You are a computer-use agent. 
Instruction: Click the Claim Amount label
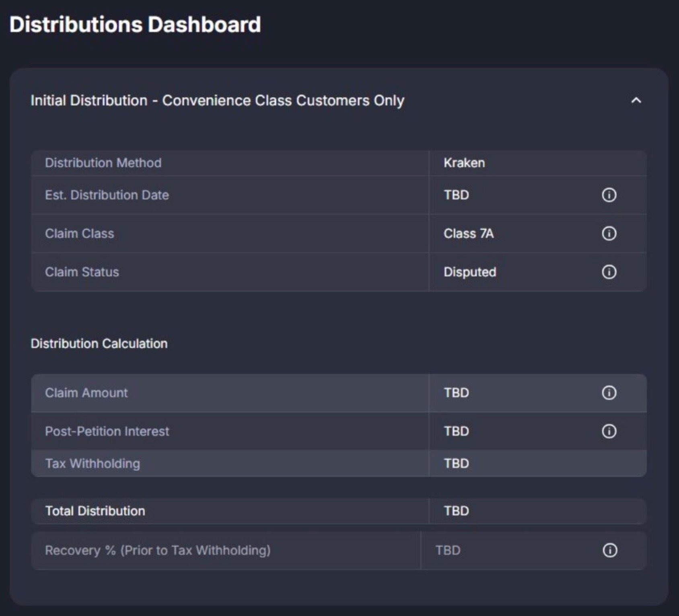(x=86, y=392)
